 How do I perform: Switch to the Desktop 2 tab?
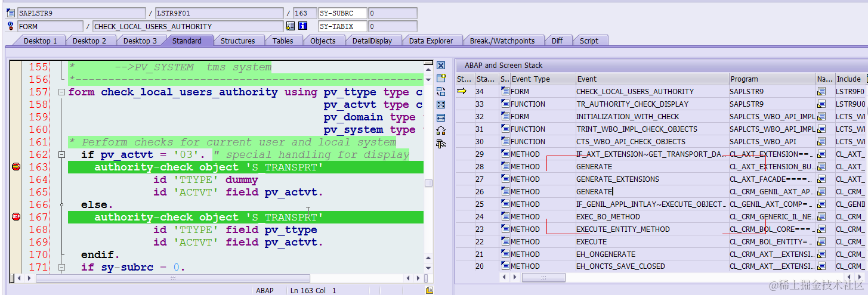(x=89, y=41)
